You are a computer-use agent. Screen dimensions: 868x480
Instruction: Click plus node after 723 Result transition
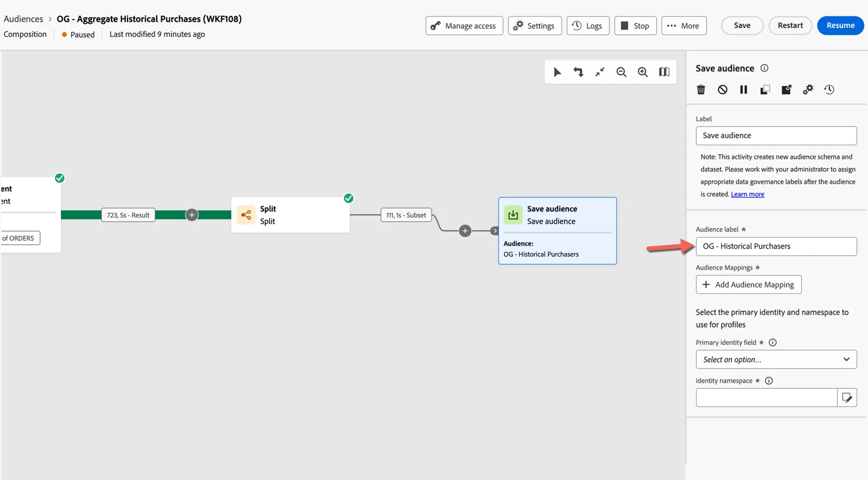click(192, 215)
